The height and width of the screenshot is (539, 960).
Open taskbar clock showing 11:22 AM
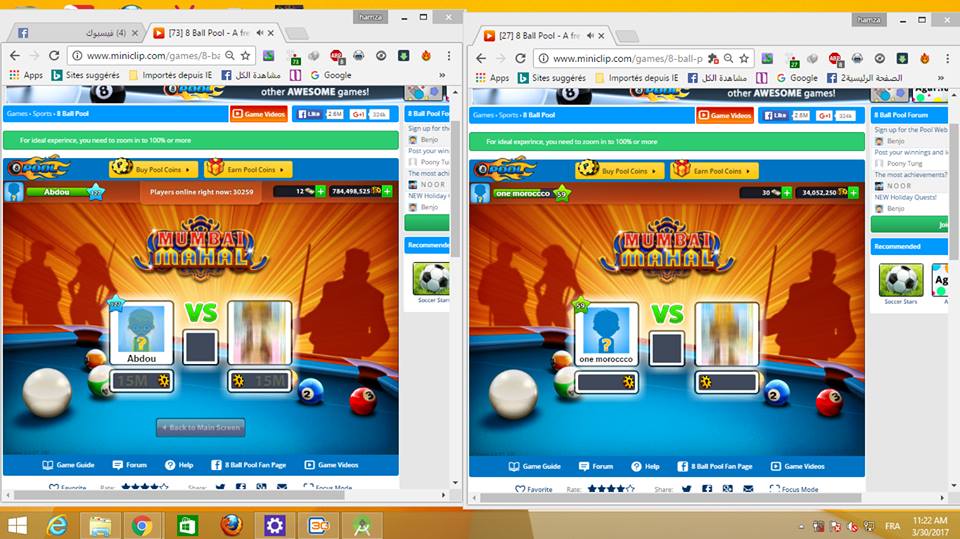(x=930, y=526)
